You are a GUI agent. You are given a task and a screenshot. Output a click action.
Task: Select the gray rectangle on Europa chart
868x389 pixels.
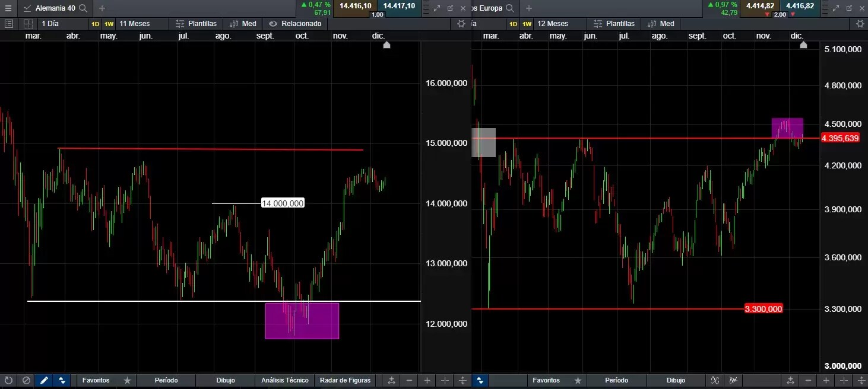[x=483, y=142]
